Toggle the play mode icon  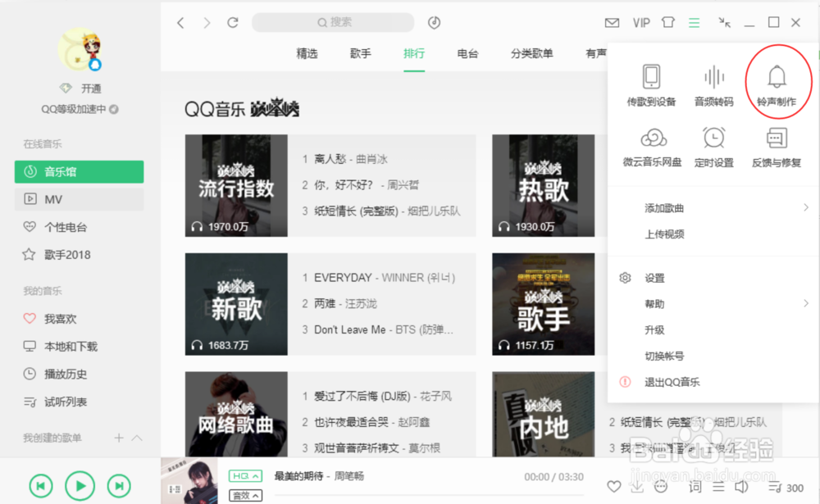pyautogui.click(x=718, y=486)
